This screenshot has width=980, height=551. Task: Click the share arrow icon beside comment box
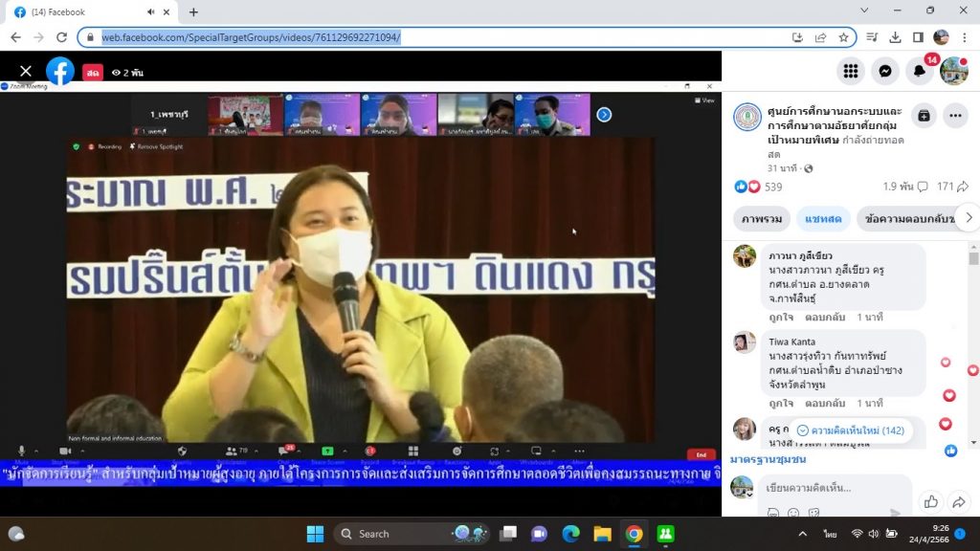(958, 501)
